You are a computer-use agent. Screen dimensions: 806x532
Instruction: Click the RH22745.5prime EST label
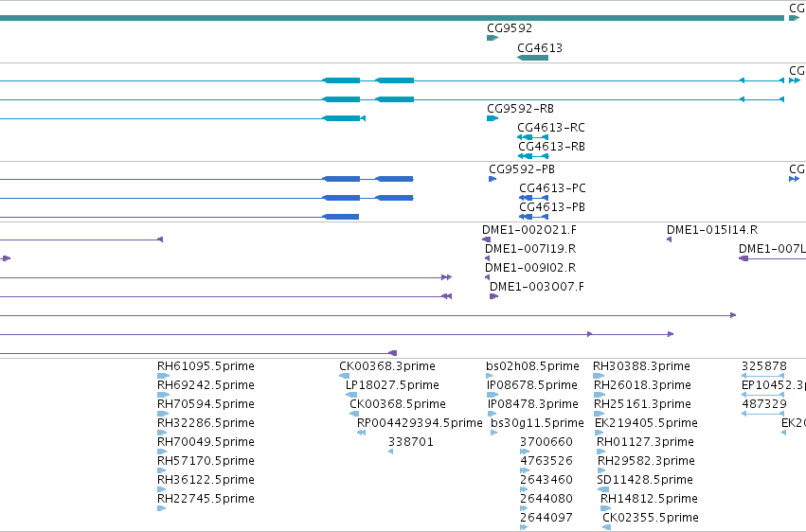(x=206, y=500)
